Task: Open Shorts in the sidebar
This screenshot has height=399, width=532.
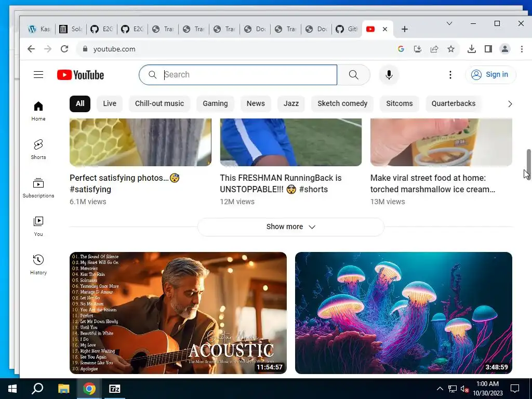Action: pyautogui.click(x=38, y=150)
